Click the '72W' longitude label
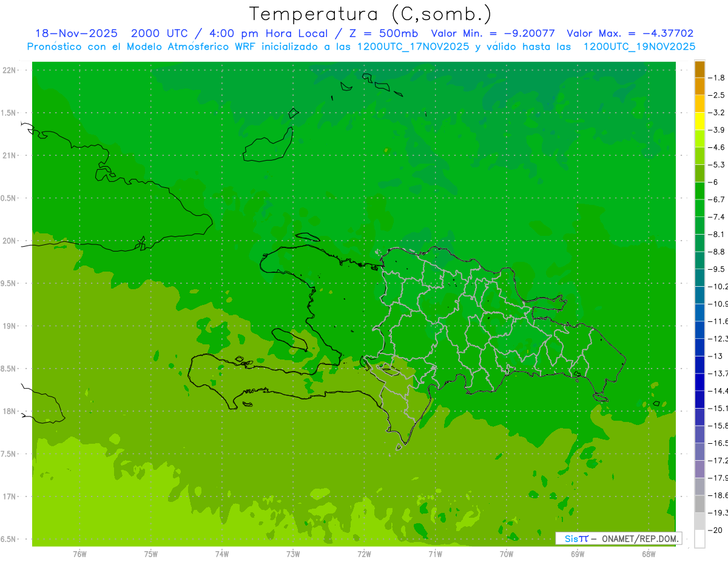This screenshot has width=728, height=562. click(x=364, y=554)
